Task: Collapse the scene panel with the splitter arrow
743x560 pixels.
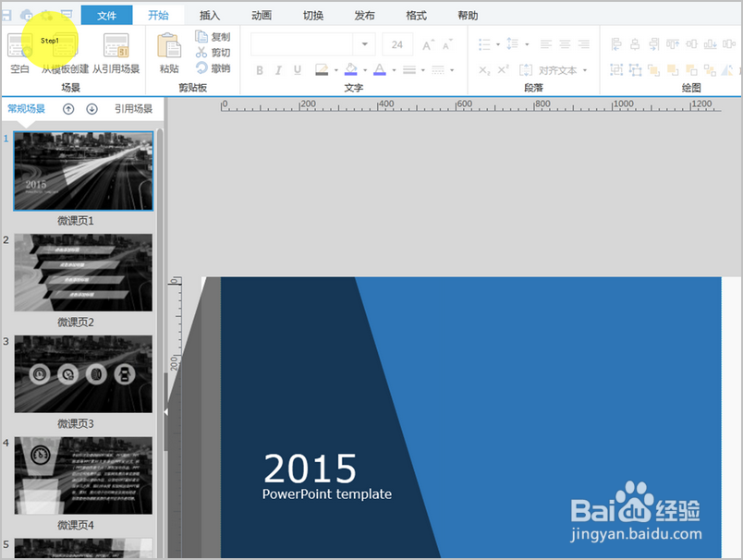Action: click(165, 412)
